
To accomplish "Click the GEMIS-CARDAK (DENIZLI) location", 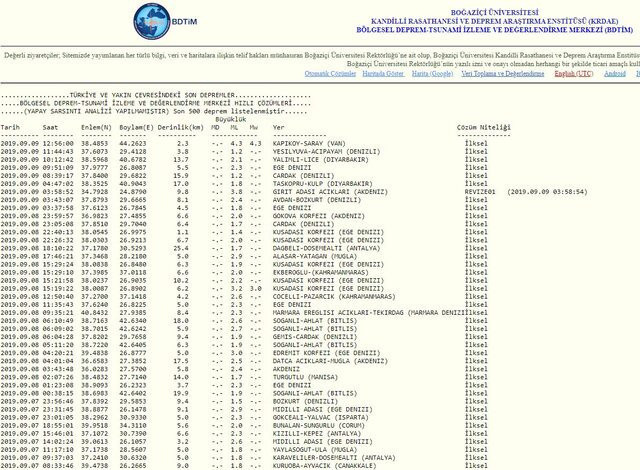I will pyautogui.click(x=315, y=337).
